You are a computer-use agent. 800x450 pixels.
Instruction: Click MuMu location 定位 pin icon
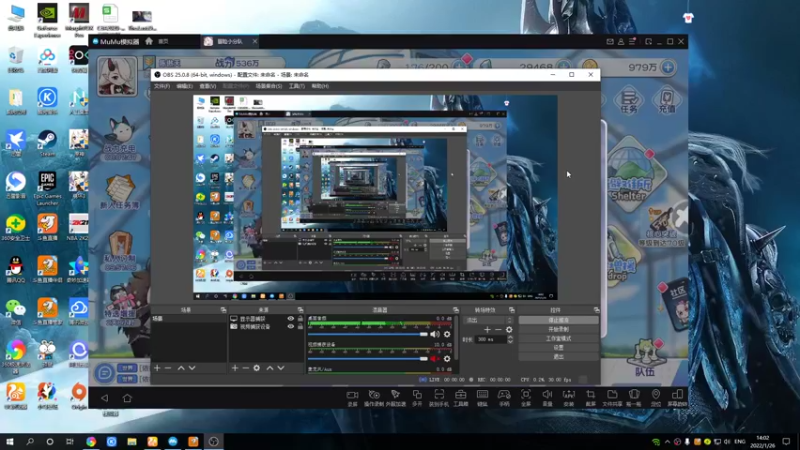coord(656,398)
